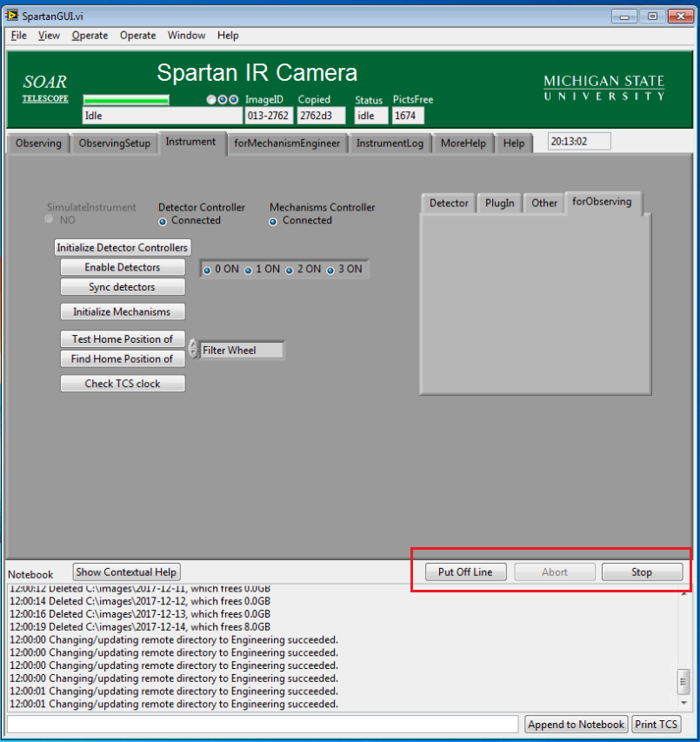Switch to the Other sub-tab
The width and height of the screenshot is (700, 742).
[x=544, y=204]
